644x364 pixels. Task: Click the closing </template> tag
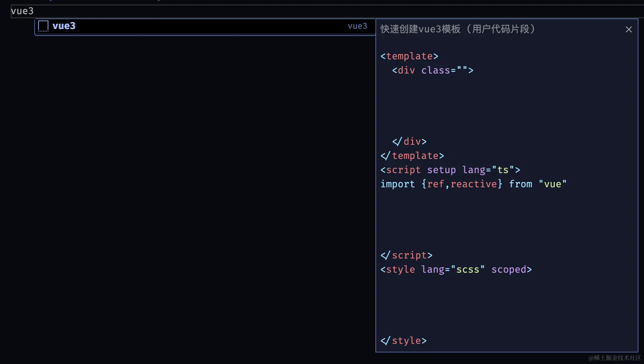coord(412,156)
